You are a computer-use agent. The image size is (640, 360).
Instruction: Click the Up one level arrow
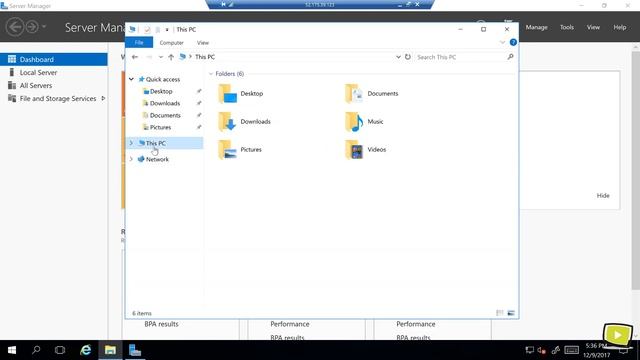pyautogui.click(x=171, y=57)
